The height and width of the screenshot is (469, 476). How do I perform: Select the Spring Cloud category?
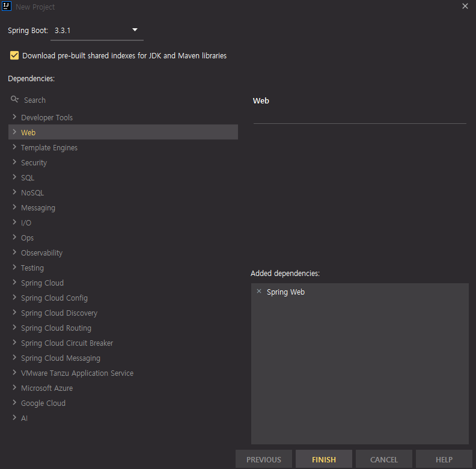(x=43, y=283)
